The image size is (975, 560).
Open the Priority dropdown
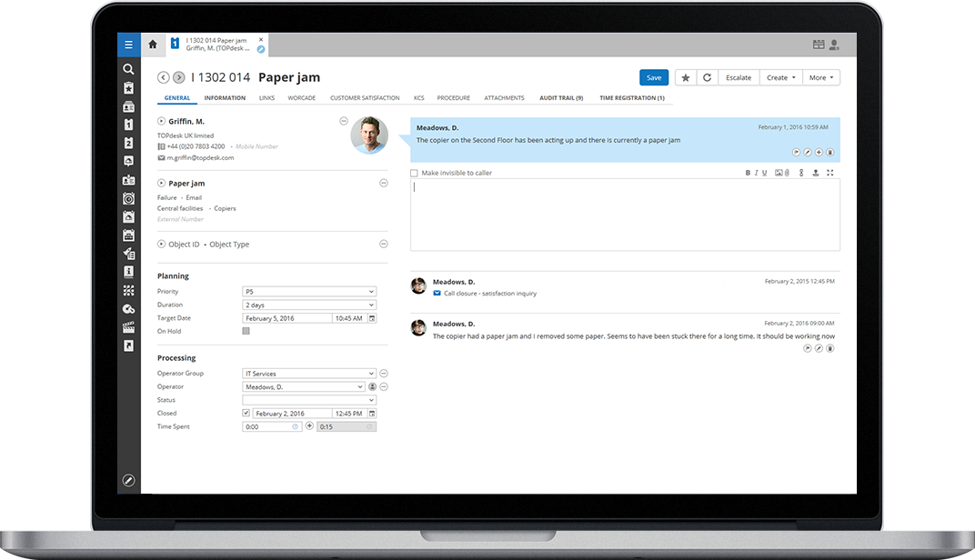tap(309, 292)
